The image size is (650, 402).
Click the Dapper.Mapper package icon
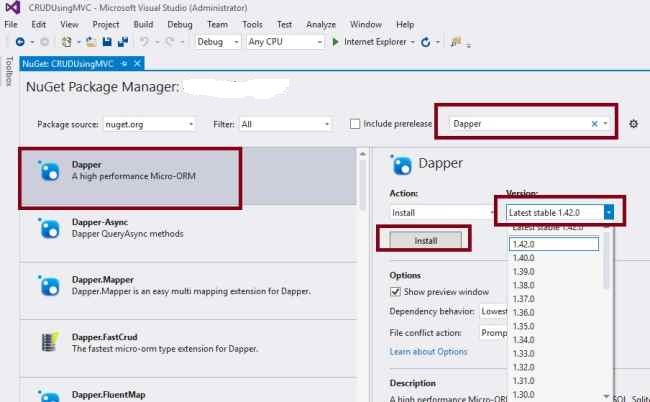(x=49, y=286)
